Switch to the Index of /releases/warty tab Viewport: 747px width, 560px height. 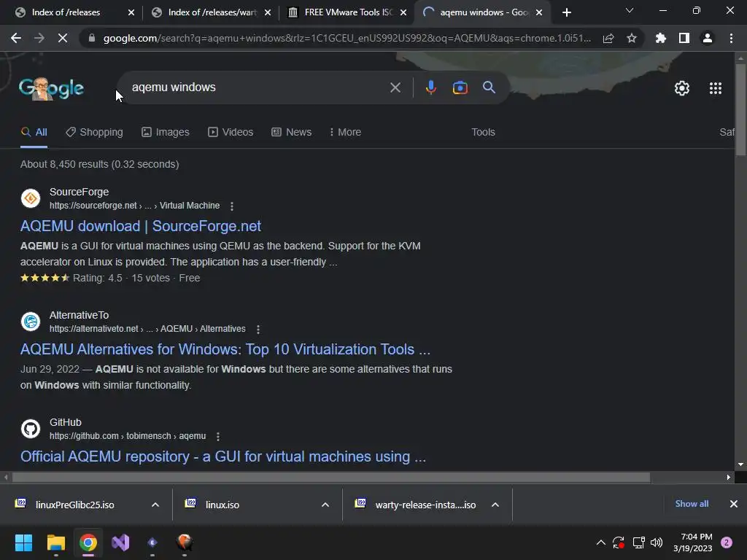tap(212, 12)
